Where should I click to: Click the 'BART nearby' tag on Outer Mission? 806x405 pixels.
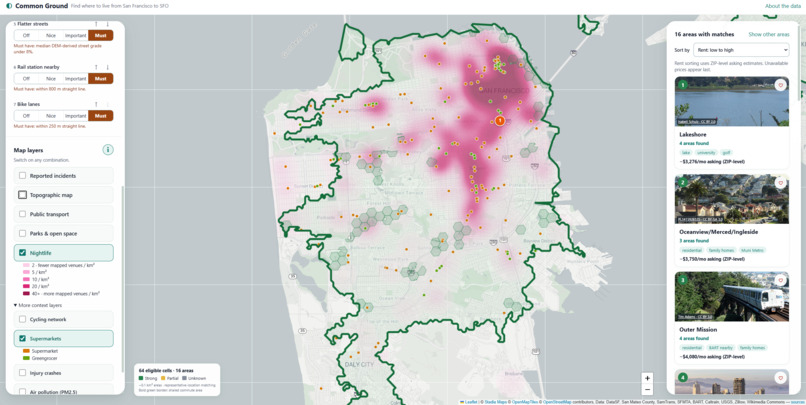point(722,348)
